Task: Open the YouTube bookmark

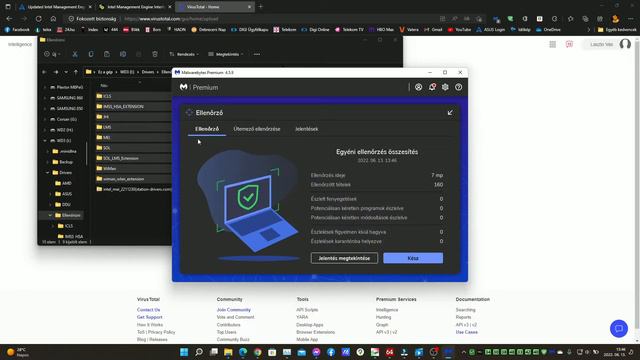Action: click(x=460, y=29)
